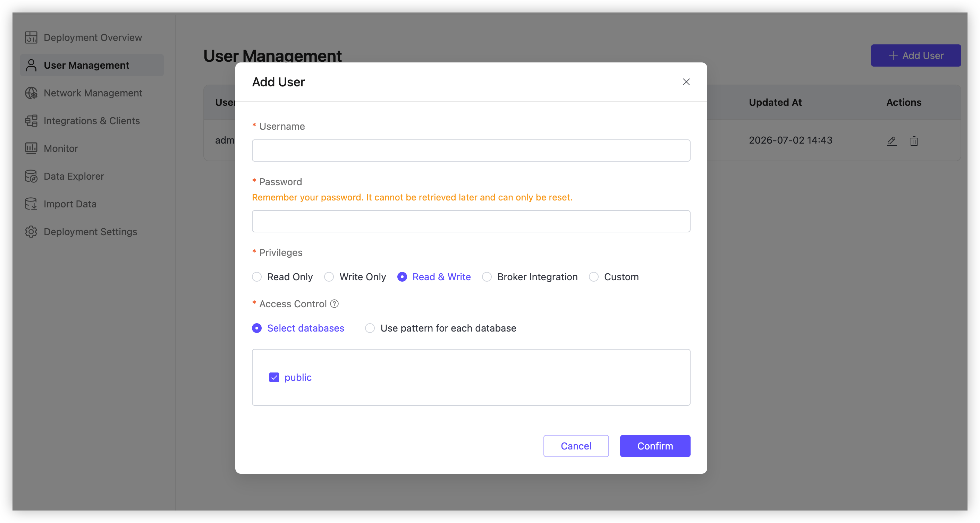
Task: Click the Deployment Overview sidebar icon
Action: (x=31, y=37)
